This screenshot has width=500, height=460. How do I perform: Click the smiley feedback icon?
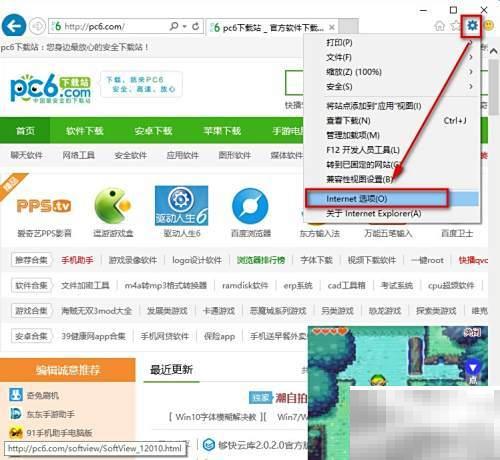[x=489, y=26]
